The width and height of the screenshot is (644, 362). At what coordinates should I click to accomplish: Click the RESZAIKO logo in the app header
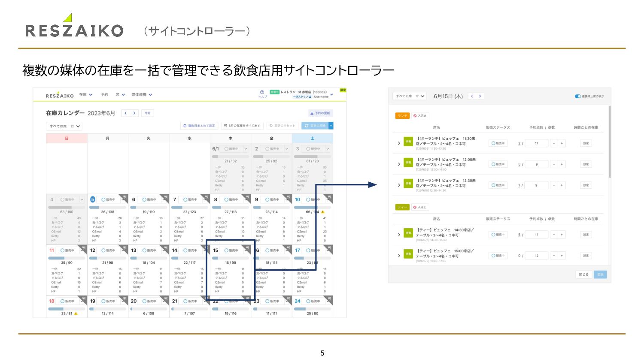(x=60, y=96)
